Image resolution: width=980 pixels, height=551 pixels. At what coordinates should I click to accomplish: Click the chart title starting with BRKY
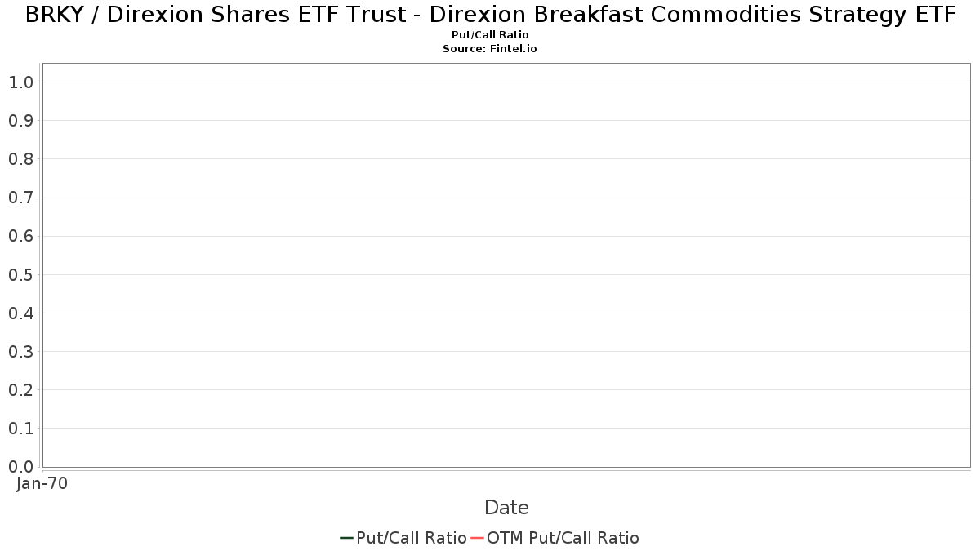coord(490,15)
